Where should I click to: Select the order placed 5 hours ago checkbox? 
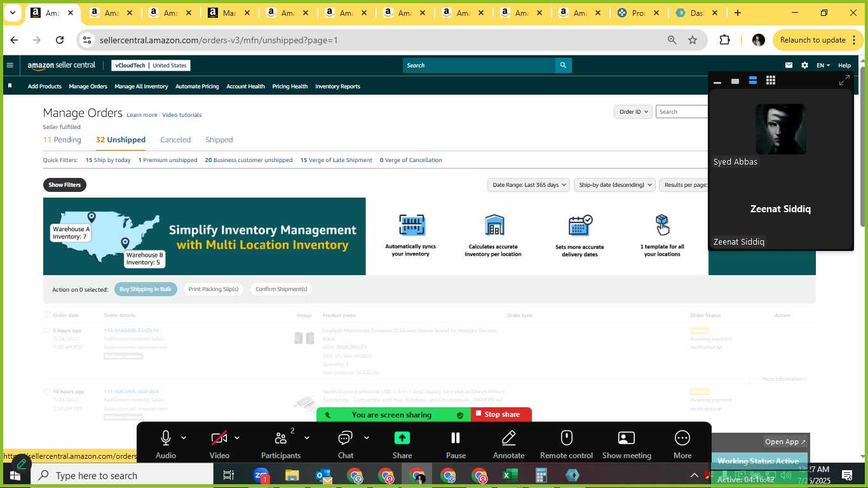click(x=47, y=330)
